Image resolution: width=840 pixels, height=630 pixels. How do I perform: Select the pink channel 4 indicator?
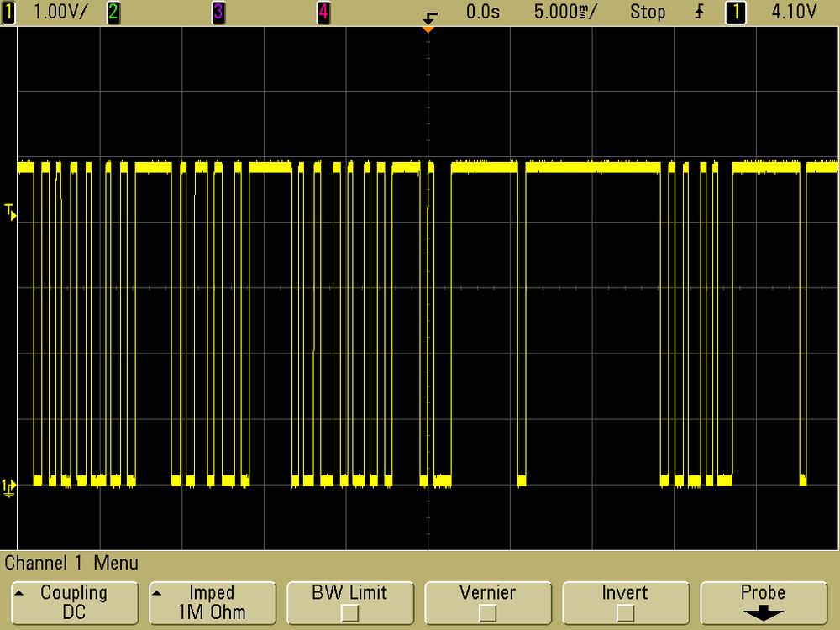point(323,12)
